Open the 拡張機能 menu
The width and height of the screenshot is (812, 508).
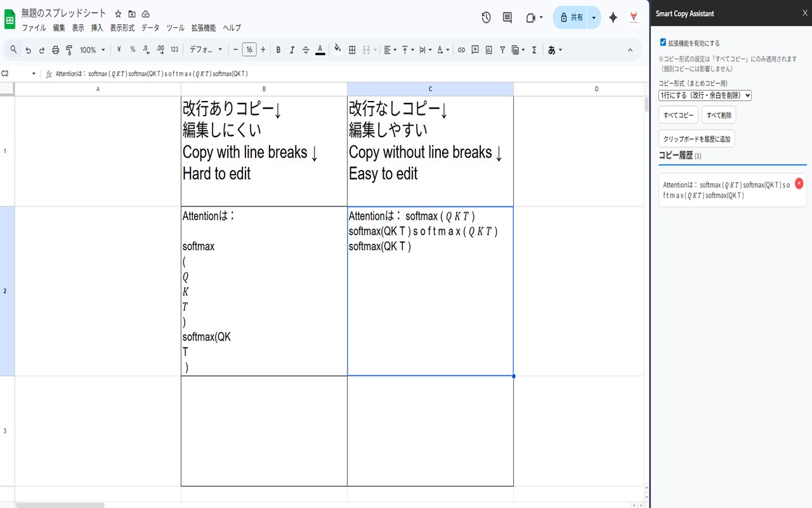tap(204, 28)
